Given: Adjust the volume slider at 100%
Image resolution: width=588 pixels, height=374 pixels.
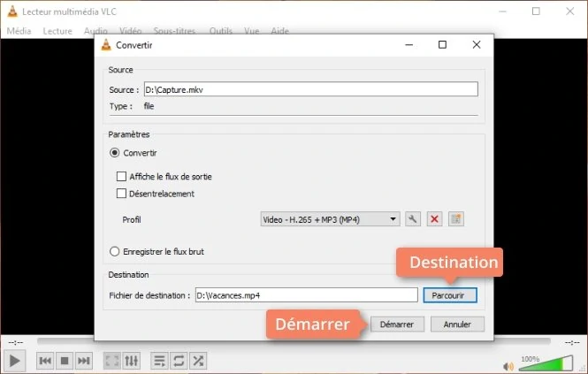Looking at the screenshot, I should click(546, 363).
